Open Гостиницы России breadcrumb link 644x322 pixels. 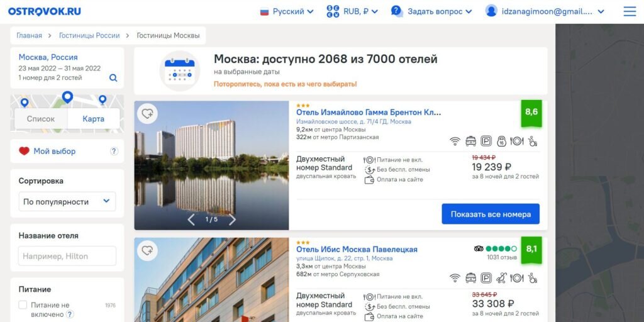tap(89, 35)
